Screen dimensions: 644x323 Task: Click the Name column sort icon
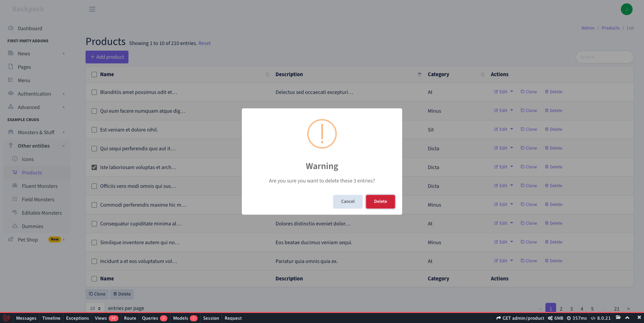[267, 74]
